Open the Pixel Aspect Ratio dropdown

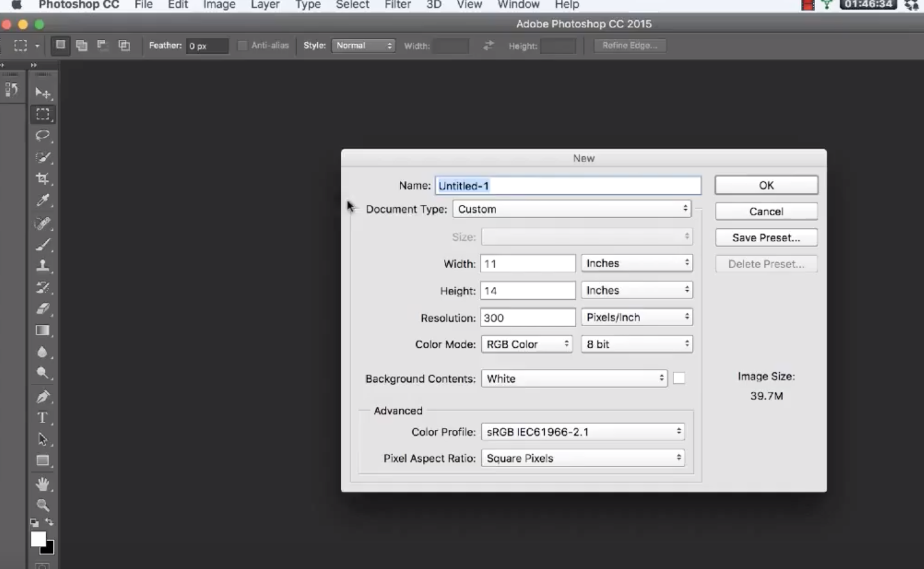coord(582,458)
